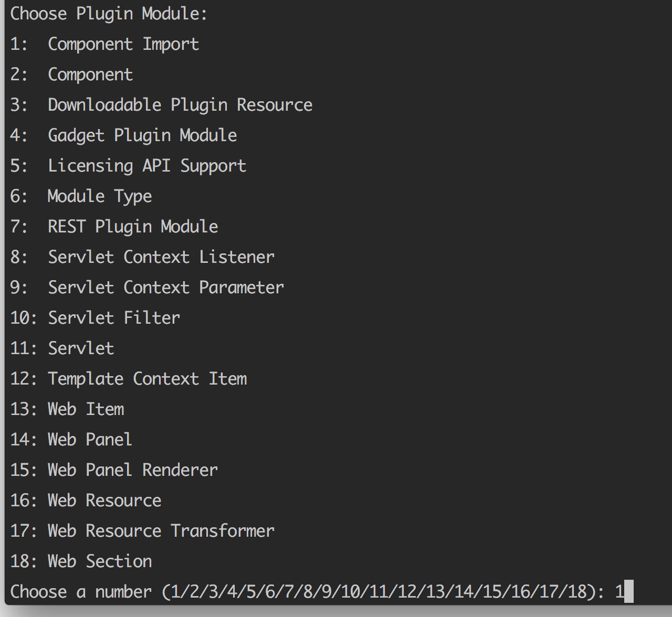Image resolution: width=672 pixels, height=617 pixels.
Task: Select the '18: Web Section' line
Action: [x=81, y=561]
